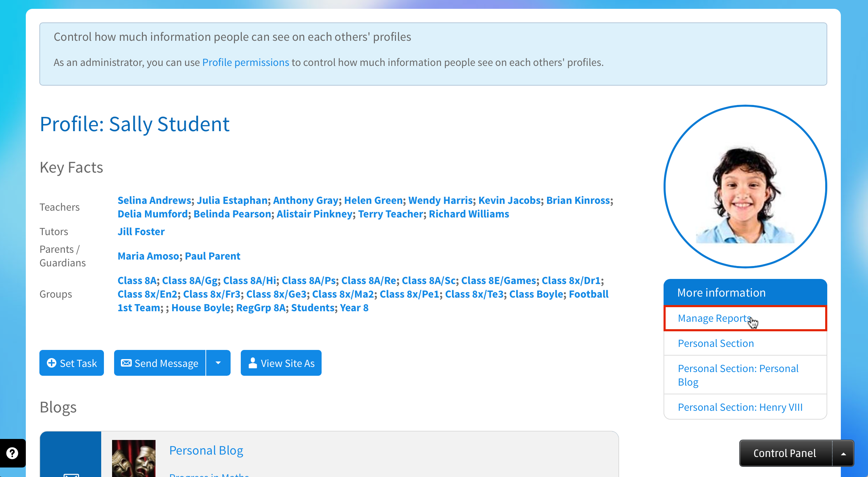The width and height of the screenshot is (868, 477).
Task: Expand the Control Panel arrow
Action: tap(843, 453)
